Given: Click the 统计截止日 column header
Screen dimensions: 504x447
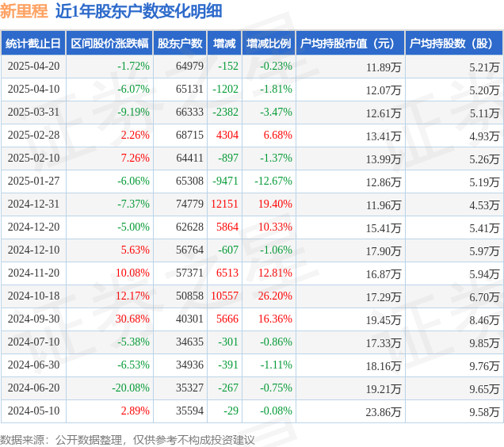Looking at the screenshot, I should tap(33, 44).
